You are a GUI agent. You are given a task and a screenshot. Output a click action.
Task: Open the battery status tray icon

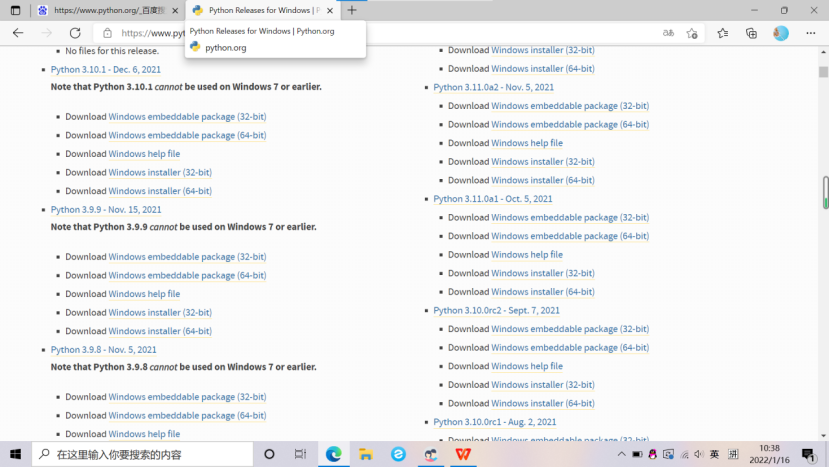pyautogui.click(x=637, y=454)
